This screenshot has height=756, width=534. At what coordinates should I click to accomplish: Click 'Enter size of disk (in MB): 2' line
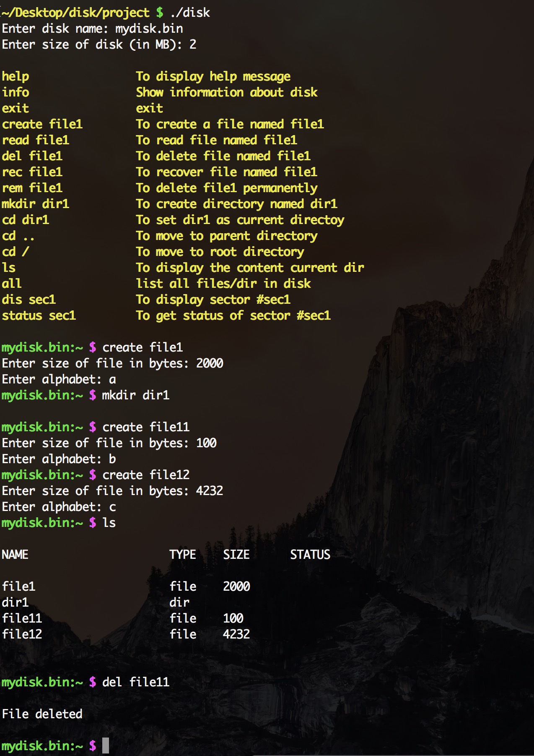click(x=99, y=44)
